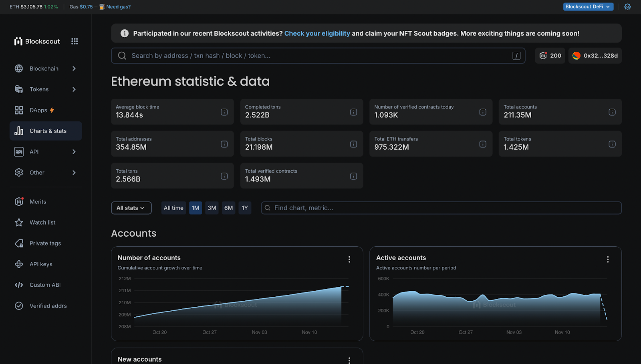Expand the Other menu chevron
The width and height of the screenshot is (641, 364).
(x=74, y=173)
